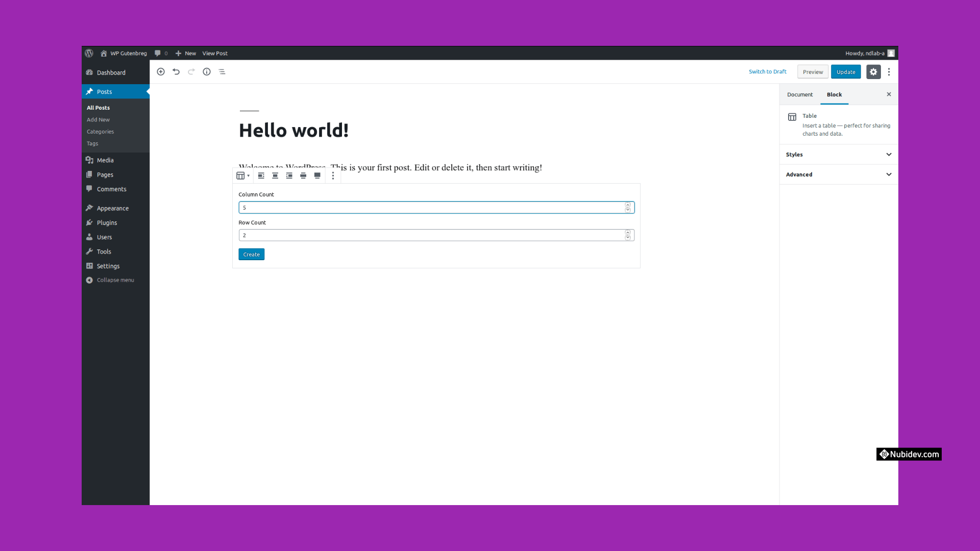This screenshot has width=980, height=551.
Task: Apply full width alignment to the table
Action: pos(317,176)
